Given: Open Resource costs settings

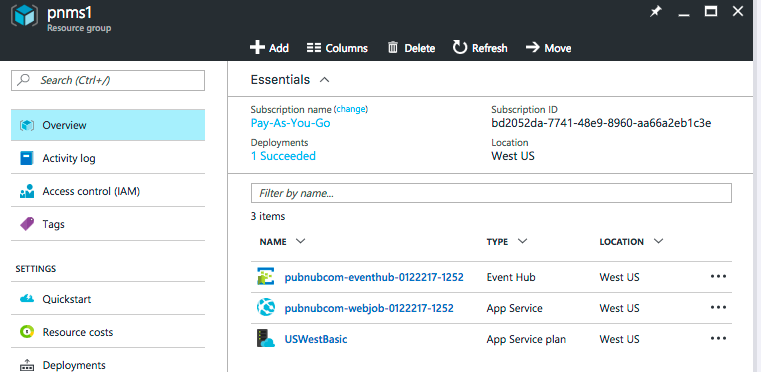Looking at the screenshot, I should point(108,332).
